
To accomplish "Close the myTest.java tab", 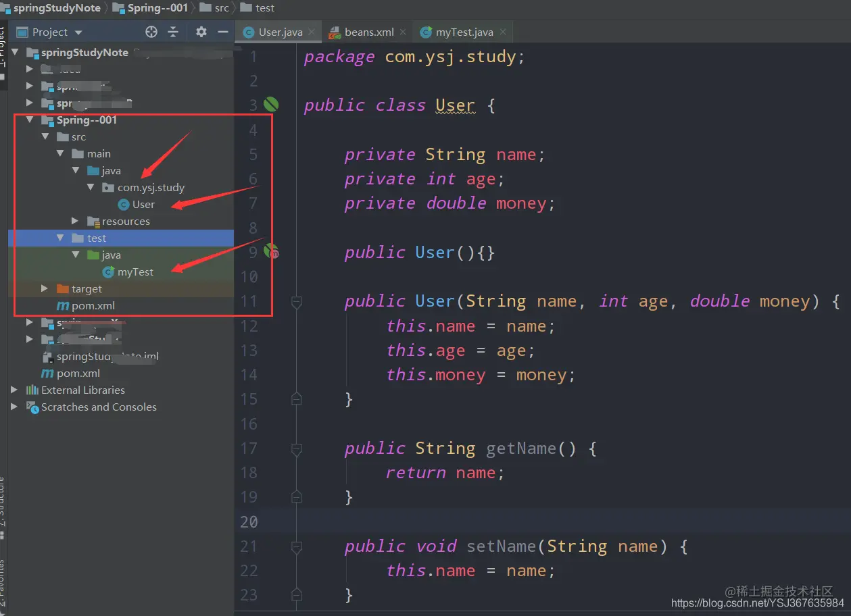I will coord(502,32).
